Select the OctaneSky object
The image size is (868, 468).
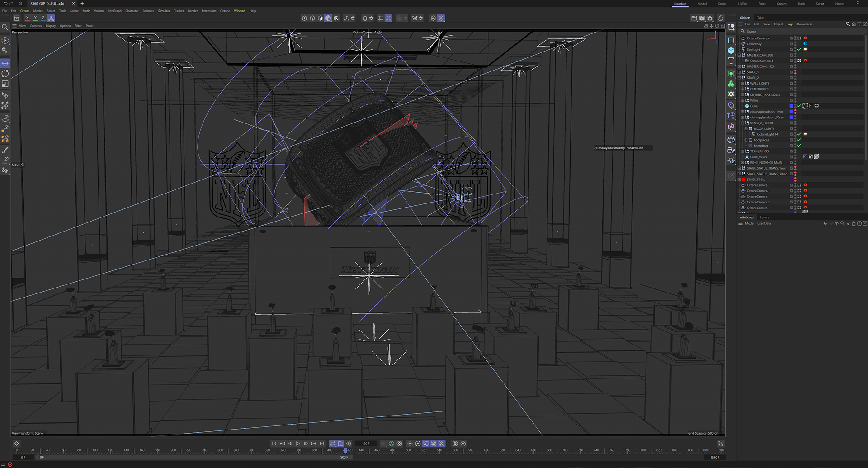[754, 44]
